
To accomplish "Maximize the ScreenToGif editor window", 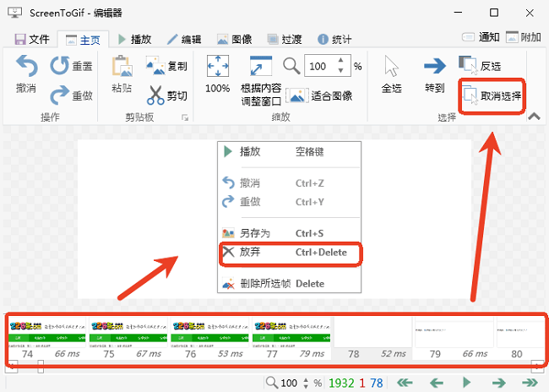I will [x=494, y=13].
